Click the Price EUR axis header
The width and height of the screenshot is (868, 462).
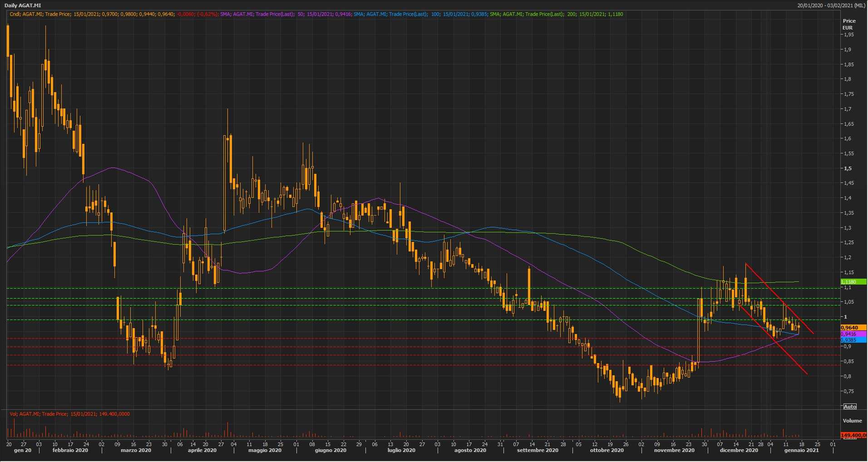point(849,24)
